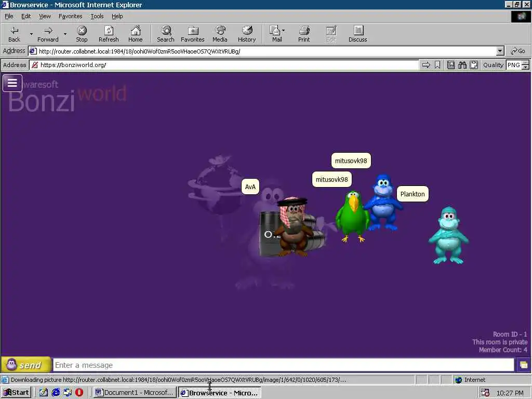The image size is (532, 399).
Task: Click the teal Bonzi gorilla character
Action: (448, 235)
